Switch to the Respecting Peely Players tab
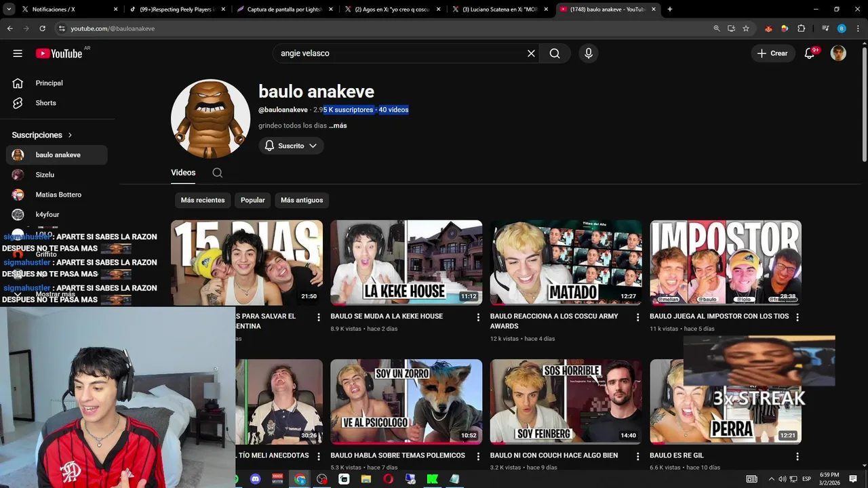The height and width of the screenshot is (488, 868). [176, 9]
